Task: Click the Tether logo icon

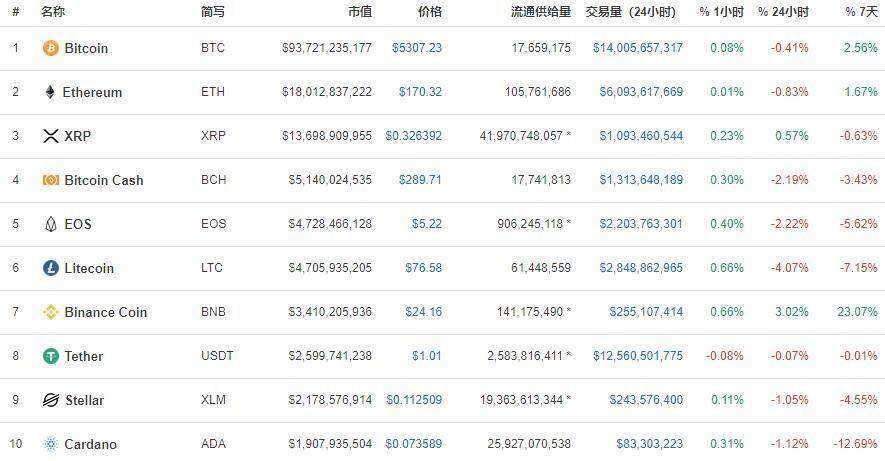Action: 50,356
